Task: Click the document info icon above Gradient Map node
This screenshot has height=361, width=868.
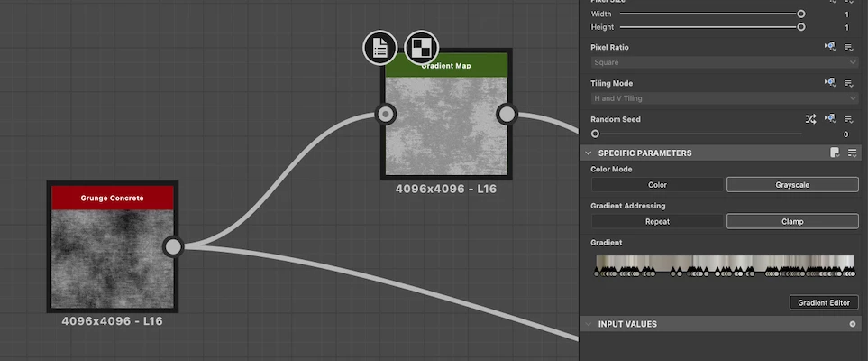Action: [380, 48]
